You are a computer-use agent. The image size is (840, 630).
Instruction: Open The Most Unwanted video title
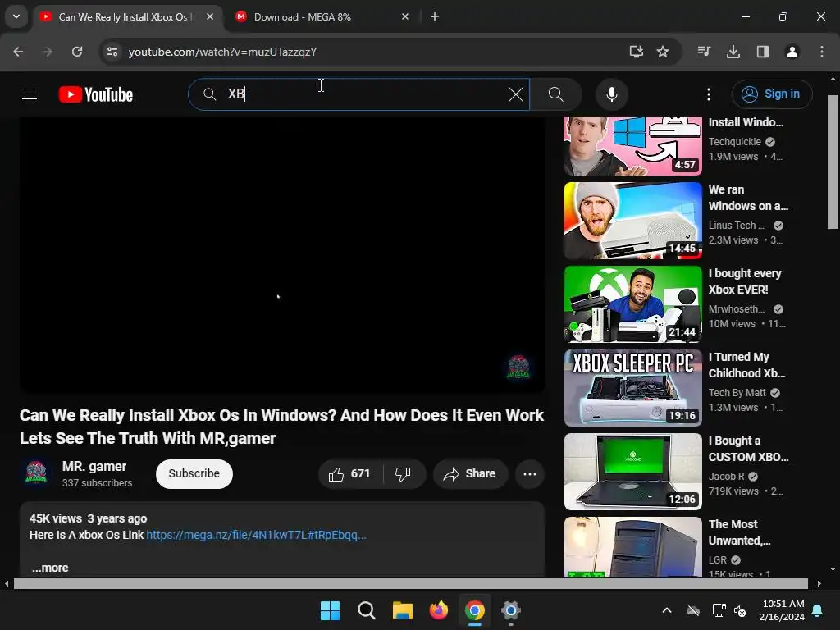(739, 532)
